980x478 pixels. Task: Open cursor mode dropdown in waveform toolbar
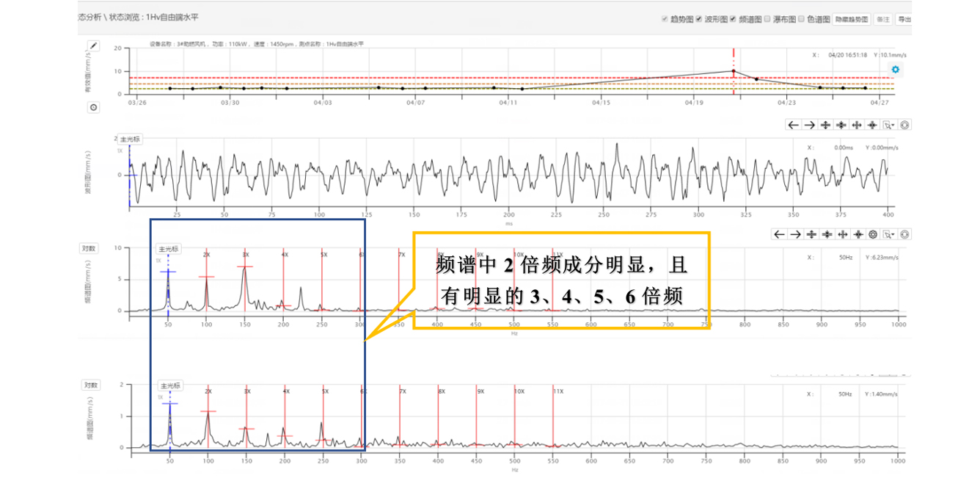click(888, 125)
